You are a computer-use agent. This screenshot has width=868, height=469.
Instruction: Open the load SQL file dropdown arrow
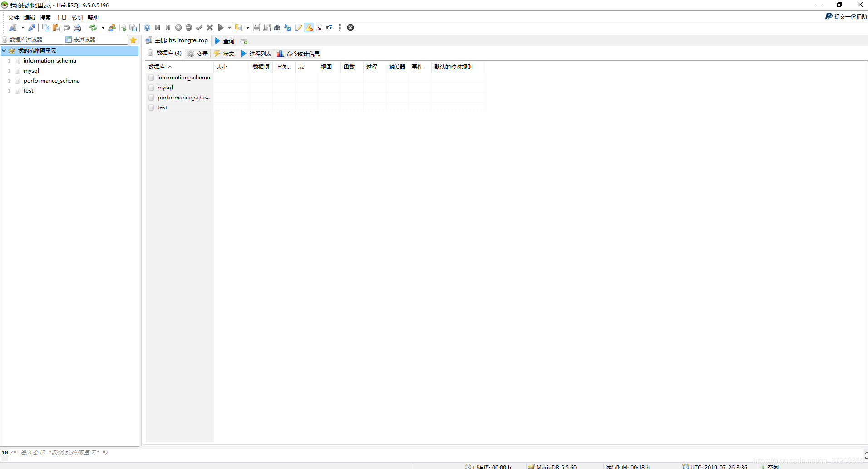(247, 28)
